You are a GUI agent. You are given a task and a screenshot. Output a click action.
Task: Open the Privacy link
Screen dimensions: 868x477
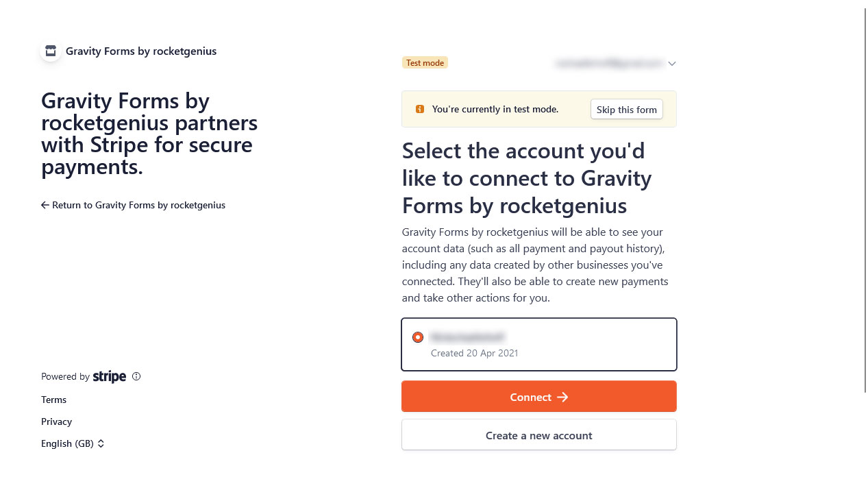click(x=56, y=421)
